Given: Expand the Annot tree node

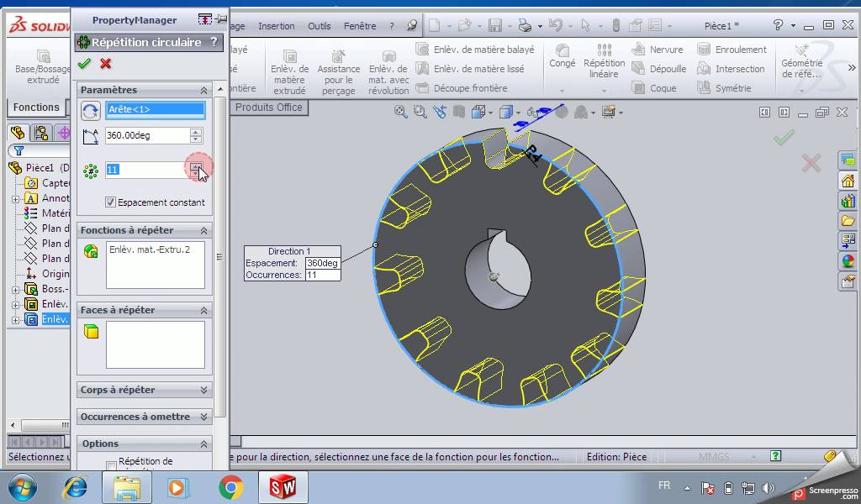Looking at the screenshot, I should [15, 198].
